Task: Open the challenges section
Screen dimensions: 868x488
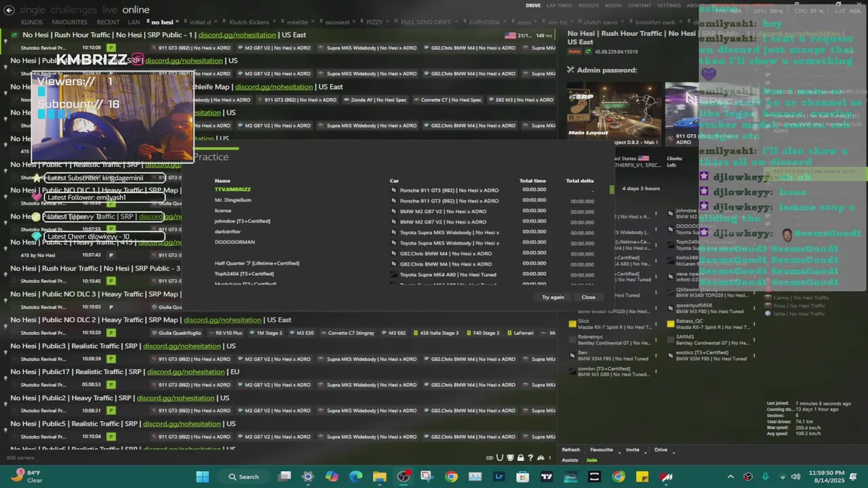Action: tap(73, 10)
